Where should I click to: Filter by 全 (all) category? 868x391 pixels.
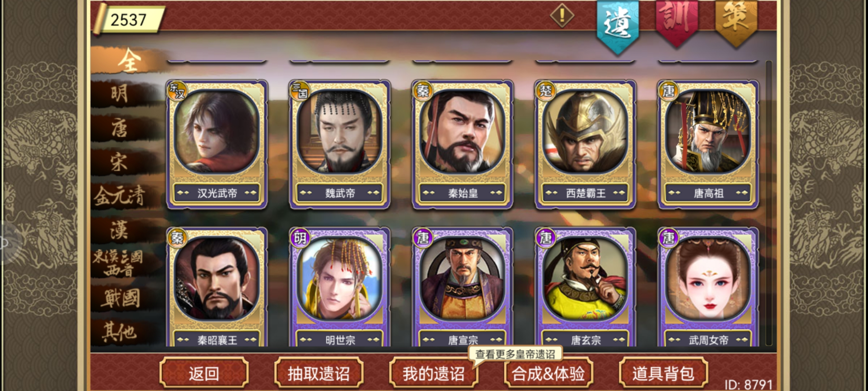[128, 60]
